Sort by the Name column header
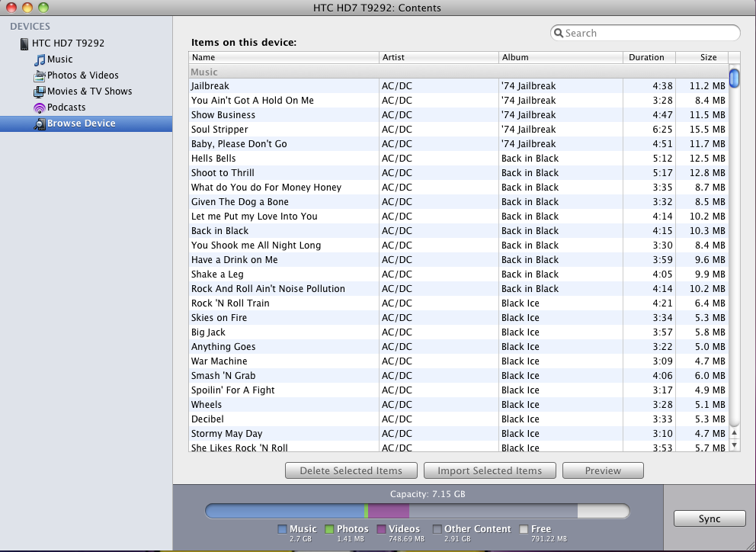This screenshot has width=756, height=552. [x=283, y=57]
